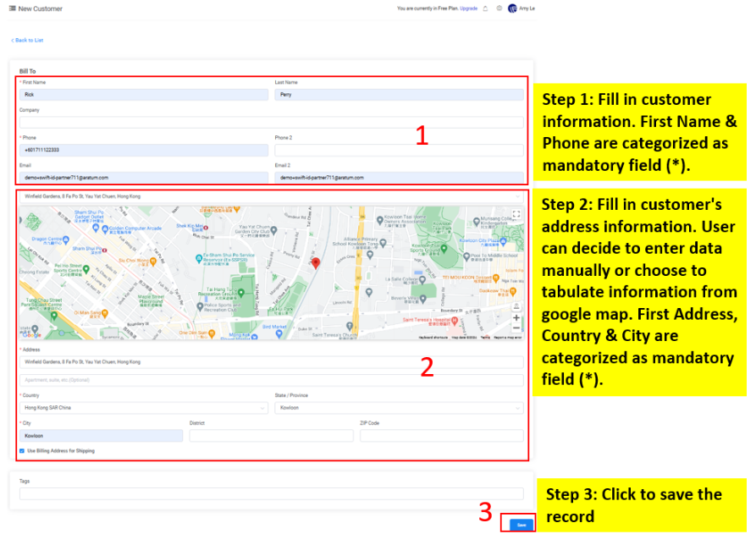Click the Pei Ho Street Sports Centre marker
756x545 pixels.
point(86,268)
